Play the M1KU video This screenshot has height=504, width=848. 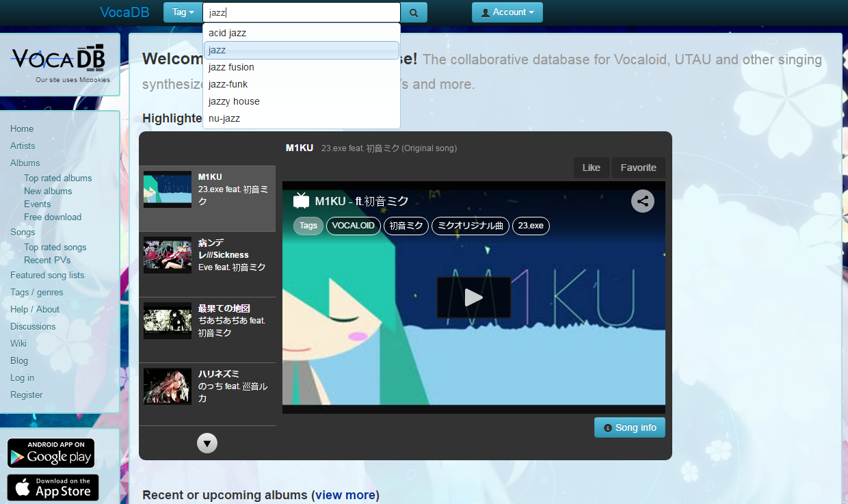pyautogui.click(x=474, y=297)
